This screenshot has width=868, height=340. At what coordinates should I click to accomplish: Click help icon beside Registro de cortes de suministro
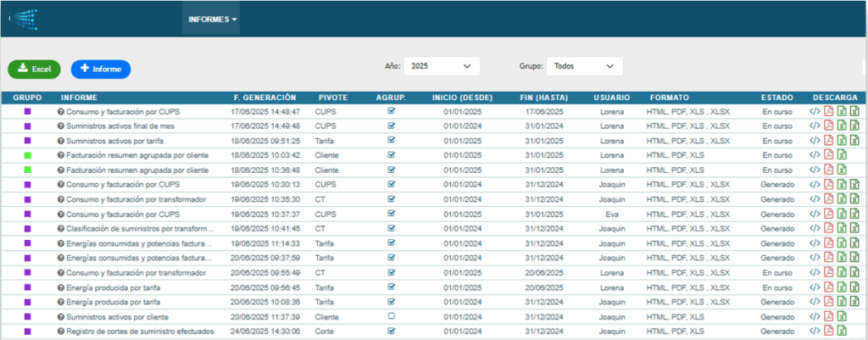pyautogui.click(x=60, y=331)
